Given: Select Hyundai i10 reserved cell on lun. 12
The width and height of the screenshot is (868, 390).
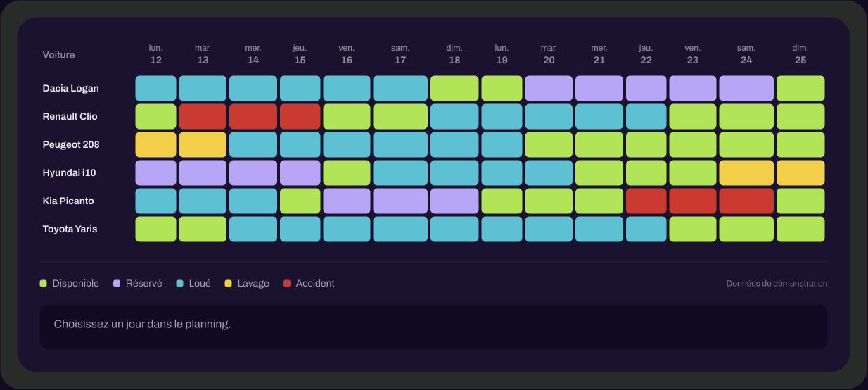Looking at the screenshot, I should point(155,173).
